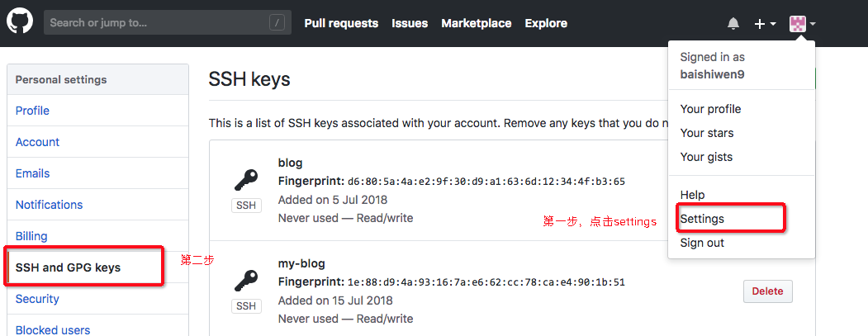Click the GitHub Octocat logo

pos(20,21)
